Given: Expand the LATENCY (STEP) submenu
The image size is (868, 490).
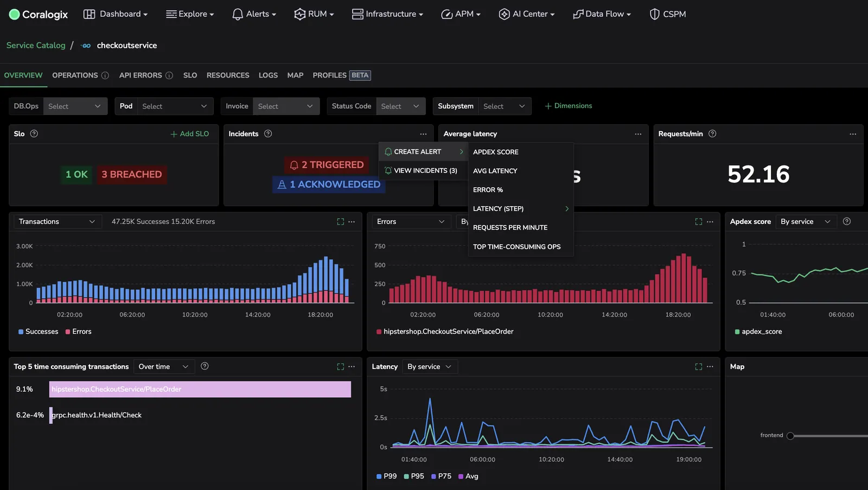Looking at the screenshot, I should [x=521, y=209].
